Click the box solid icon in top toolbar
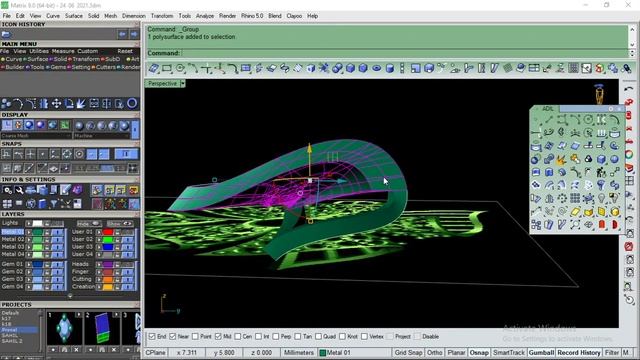Image resolution: width=640 pixels, height=360 pixels. pos(350,68)
